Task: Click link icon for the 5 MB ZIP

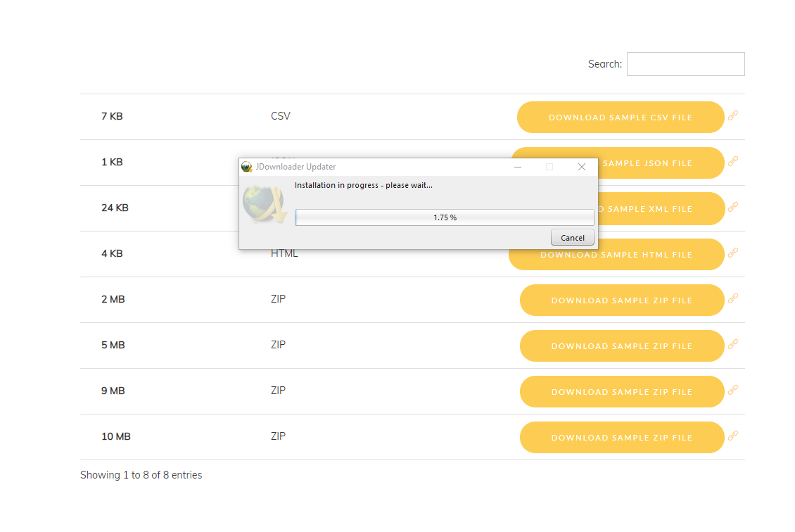Action: click(733, 344)
